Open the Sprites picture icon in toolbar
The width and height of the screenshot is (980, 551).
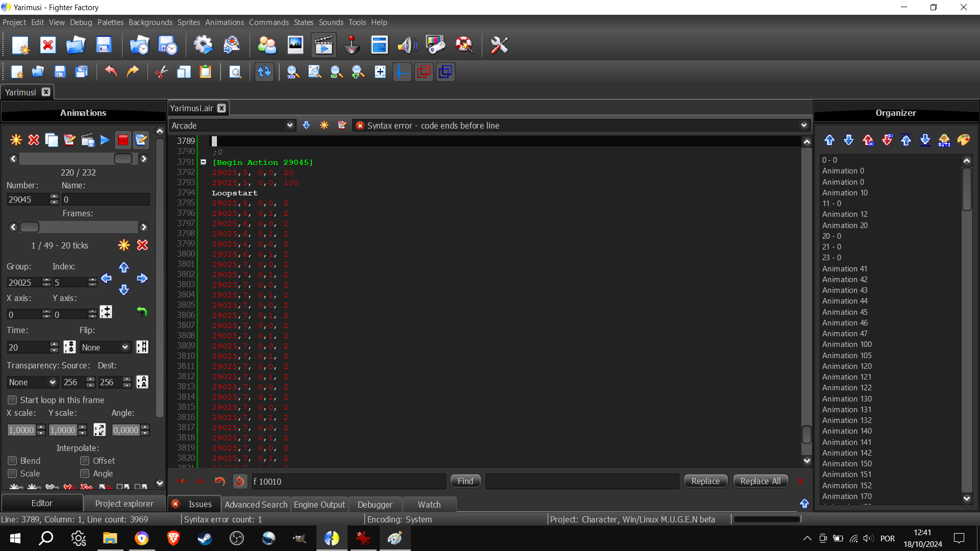pos(296,45)
